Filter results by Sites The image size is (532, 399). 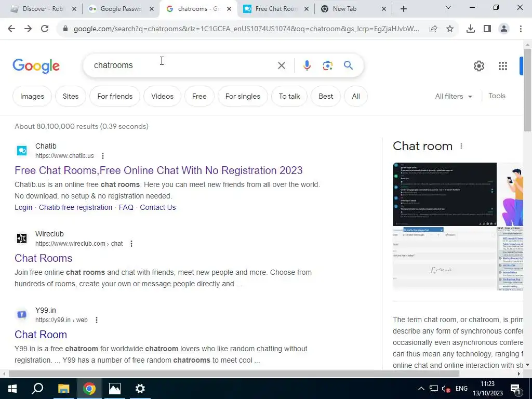click(x=71, y=96)
